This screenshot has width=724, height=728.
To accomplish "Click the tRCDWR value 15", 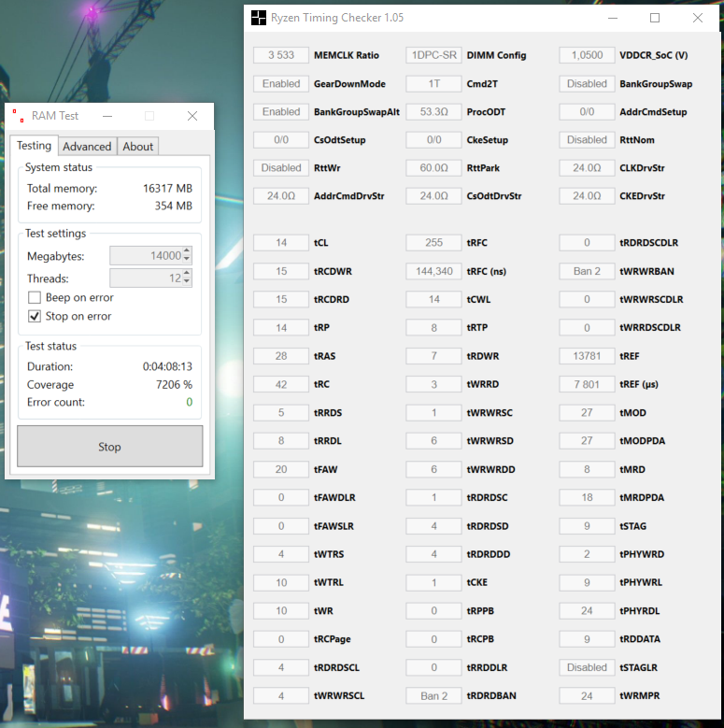I will pyautogui.click(x=281, y=271).
